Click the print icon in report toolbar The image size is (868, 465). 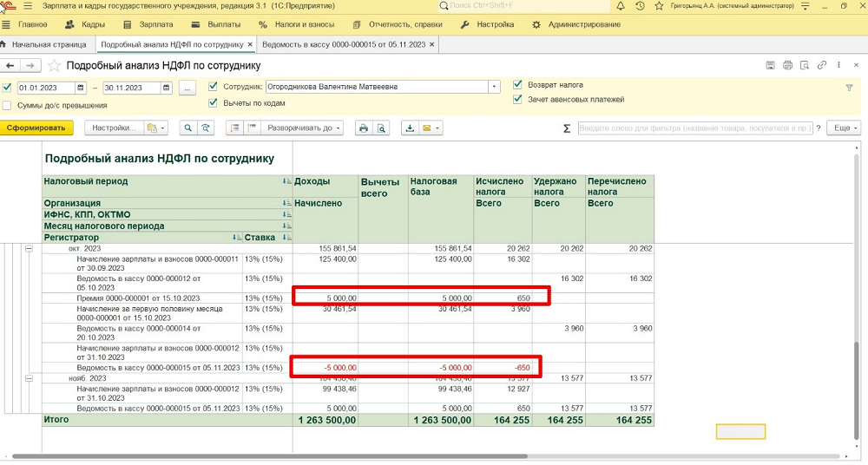tap(363, 128)
